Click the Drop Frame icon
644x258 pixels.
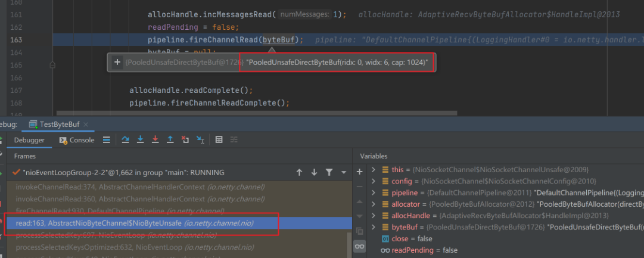tap(185, 140)
